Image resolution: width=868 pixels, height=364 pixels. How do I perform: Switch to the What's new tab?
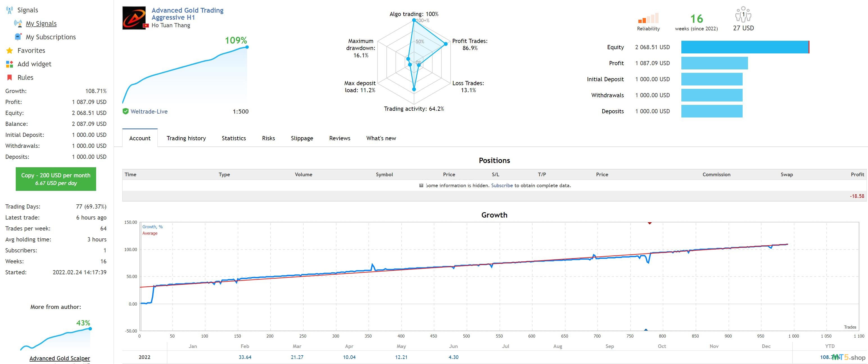point(381,138)
